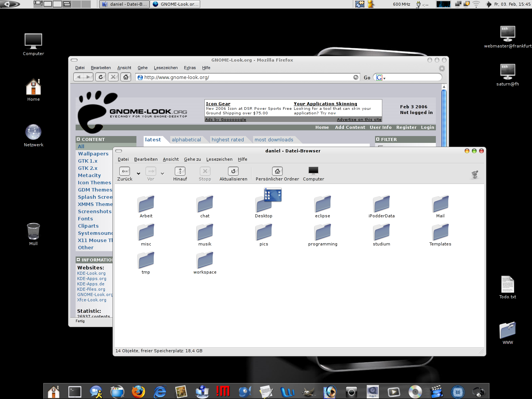Screen dimensions: 532x399
Task: Open Firefox search engine dropdown
Action: [381, 78]
